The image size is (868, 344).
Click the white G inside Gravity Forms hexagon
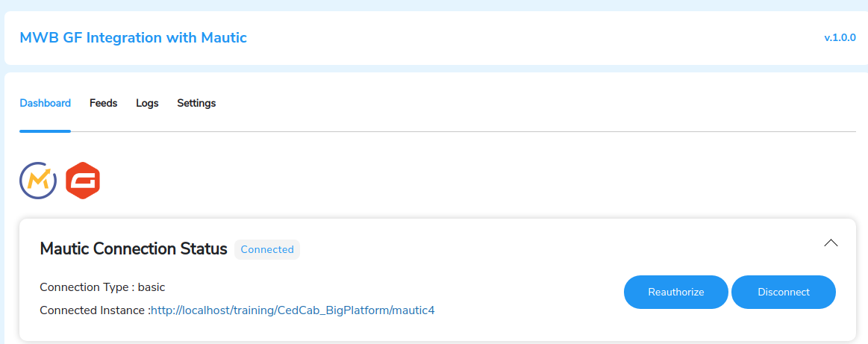pyautogui.click(x=83, y=181)
